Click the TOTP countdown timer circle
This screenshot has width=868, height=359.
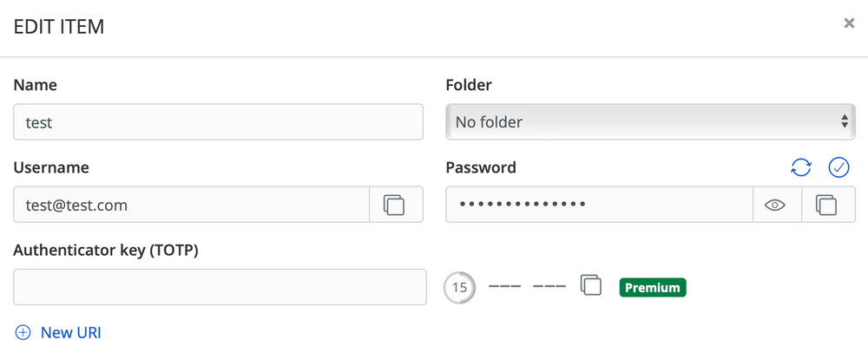coord(459,288)
